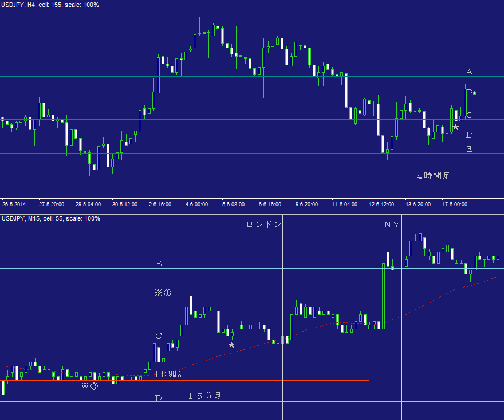Viewport: 504px width, 420px height.
Task: Click the star marker on the M15 chart
Action: tap(231, 345)
